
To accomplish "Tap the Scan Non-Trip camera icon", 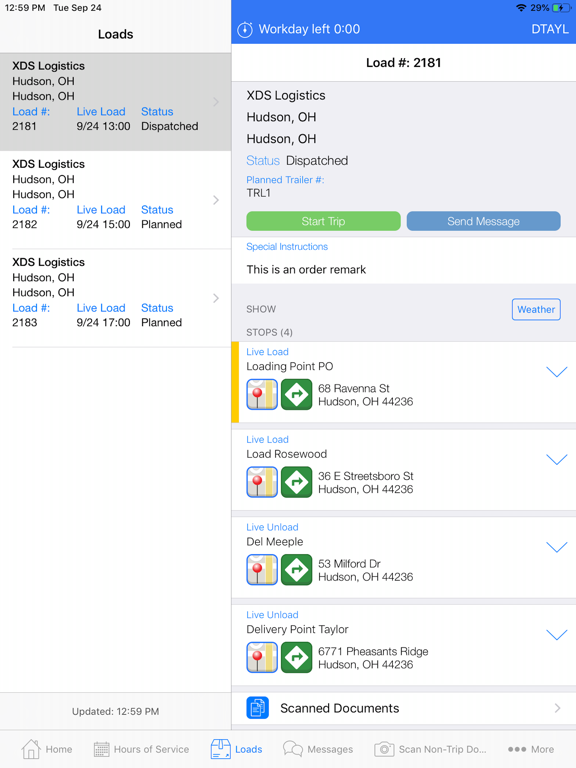I will (x=384, y=749).
